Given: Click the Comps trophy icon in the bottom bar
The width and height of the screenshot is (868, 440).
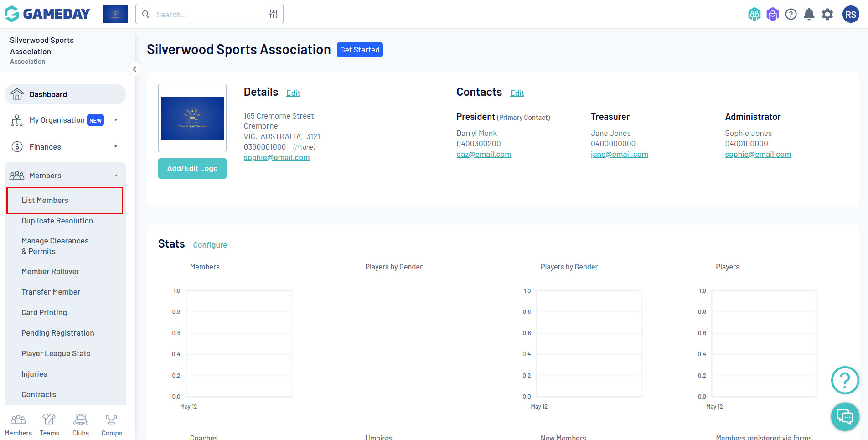Looking at the screenshot, I should (x=111, y=419).
